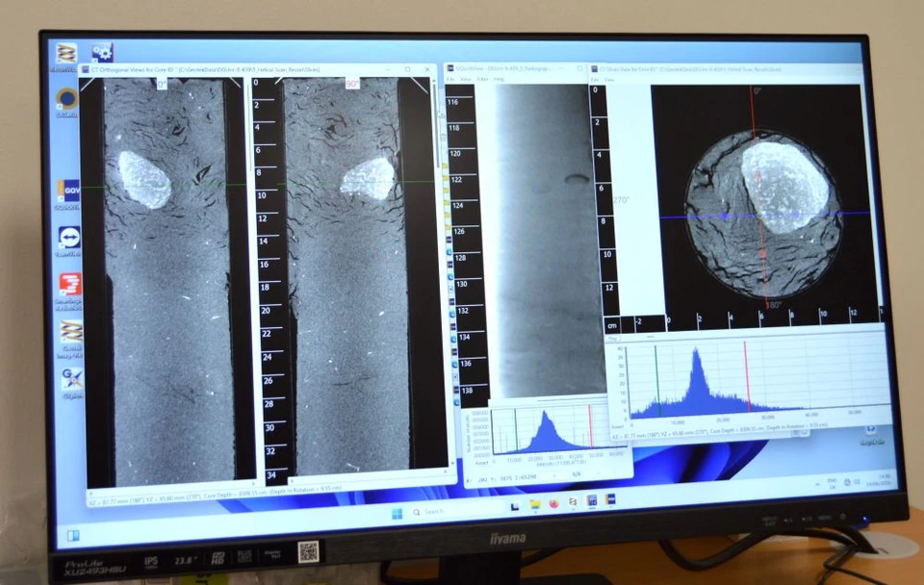The width and height of the screenshot is (924, 585).
Task: Click the bright clast in the 0° view
Action: coord(145,180)
